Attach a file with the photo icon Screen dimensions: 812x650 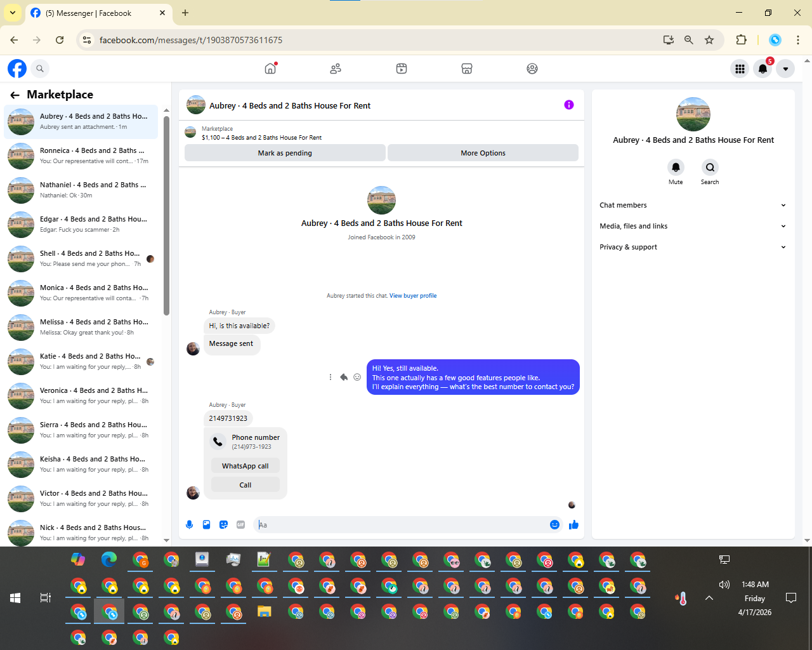coord(206,524)
